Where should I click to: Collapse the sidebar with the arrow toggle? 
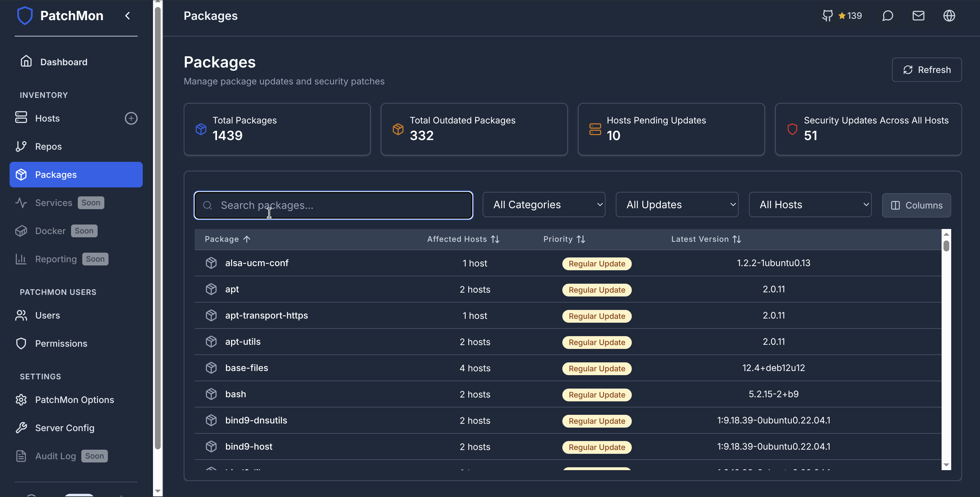(127, 16)
